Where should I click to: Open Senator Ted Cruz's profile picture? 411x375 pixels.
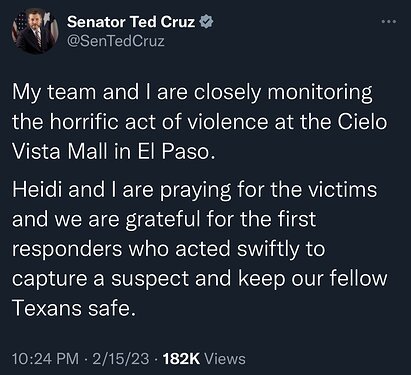(x=36, y=33)
